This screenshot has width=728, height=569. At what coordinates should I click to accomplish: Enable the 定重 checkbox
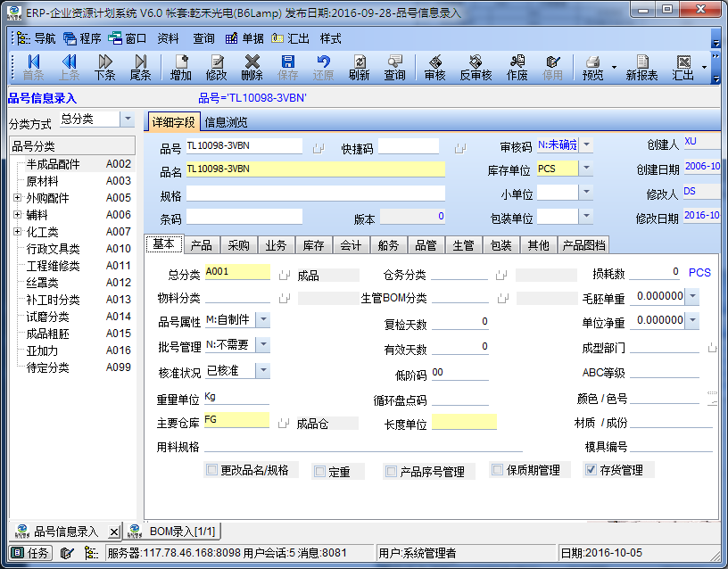click(319, 472)
